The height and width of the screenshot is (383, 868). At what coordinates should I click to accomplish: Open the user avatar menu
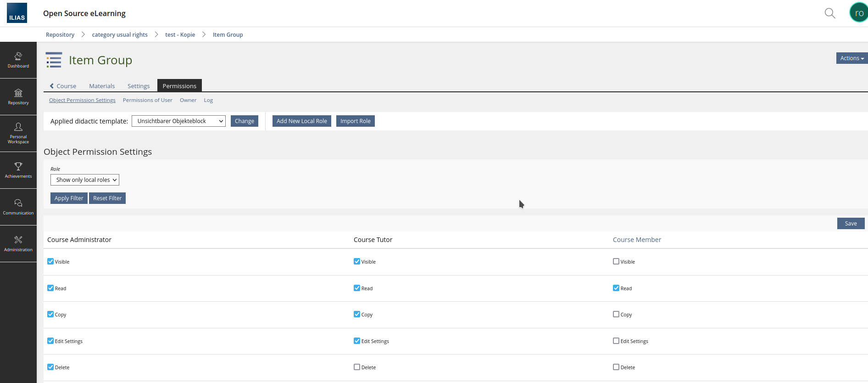858,13
